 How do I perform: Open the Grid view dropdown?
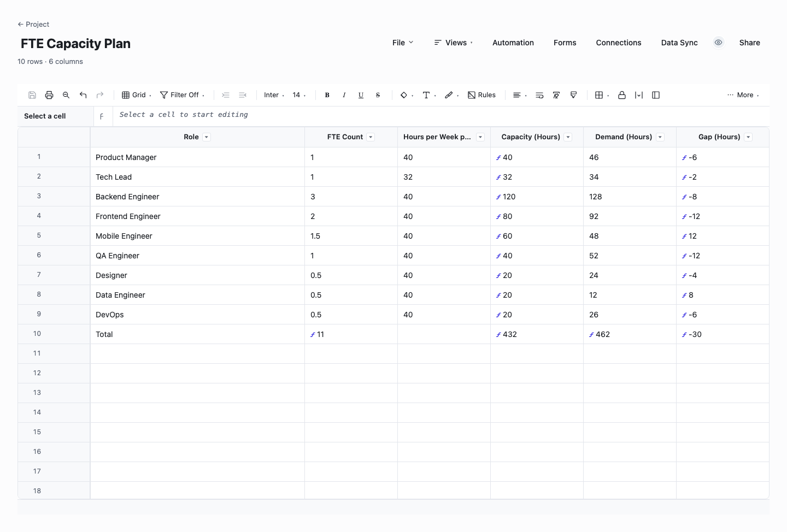click(x=137, y=95)
